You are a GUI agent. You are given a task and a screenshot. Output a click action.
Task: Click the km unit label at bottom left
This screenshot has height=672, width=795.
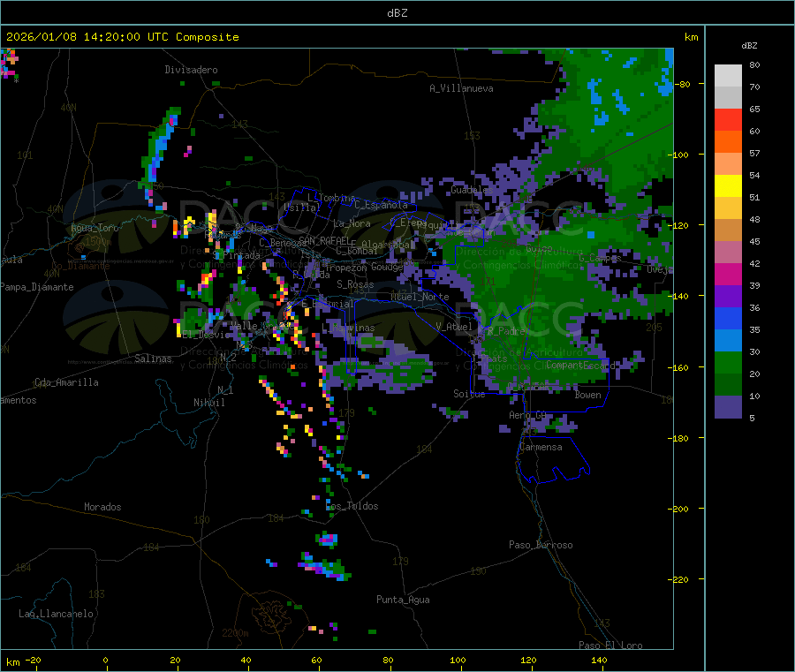(12, 662)
